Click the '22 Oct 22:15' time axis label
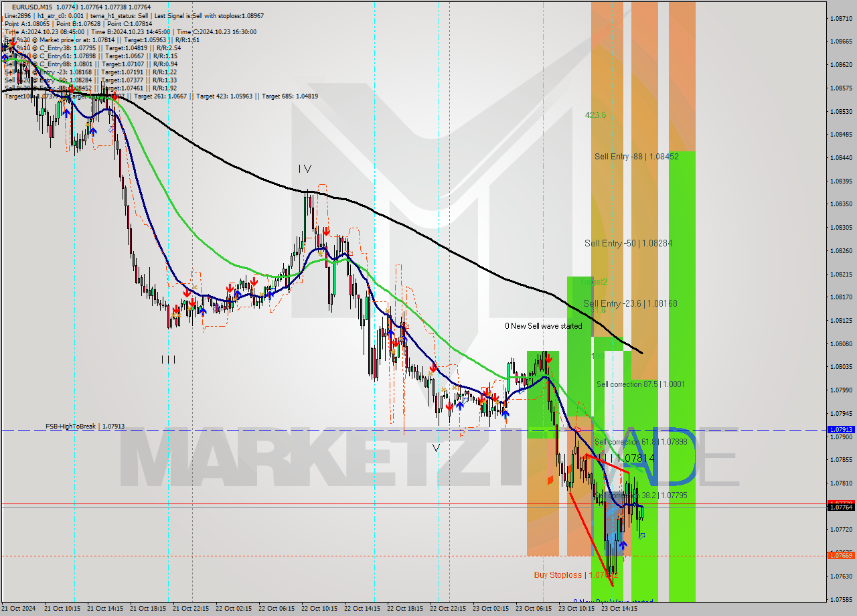Screen dimensions: 857x616 [x=447, y=609]
